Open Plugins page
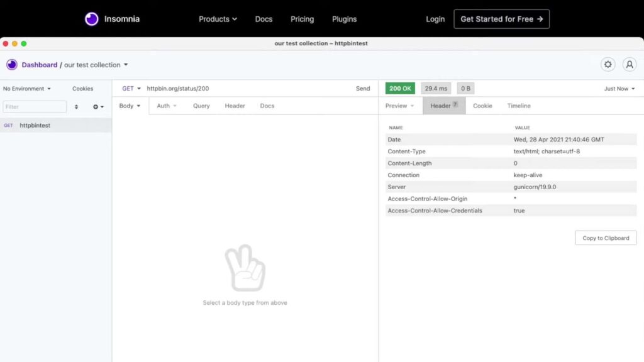The height and width of the screenshot is (362, 644). pyautogui.click(x=344, y=19)
